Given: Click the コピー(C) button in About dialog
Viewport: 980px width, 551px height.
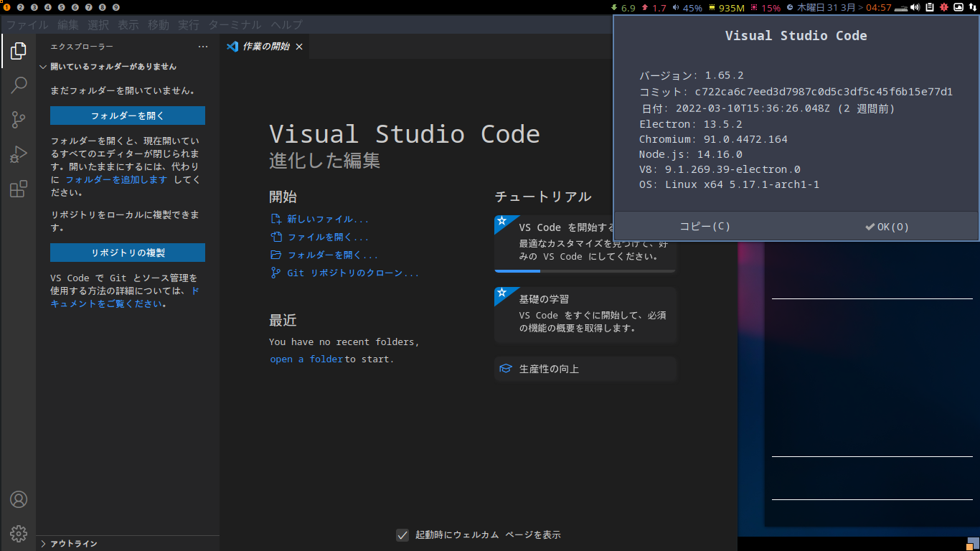Looking at the screenshot, I should (x=705, y=227).
